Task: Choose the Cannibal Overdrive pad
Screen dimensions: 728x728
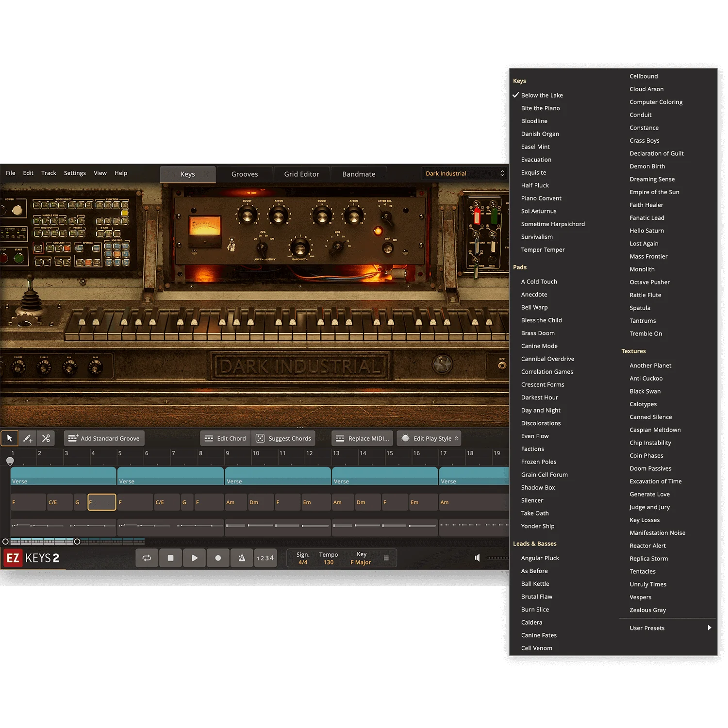Action: point(547,359)
